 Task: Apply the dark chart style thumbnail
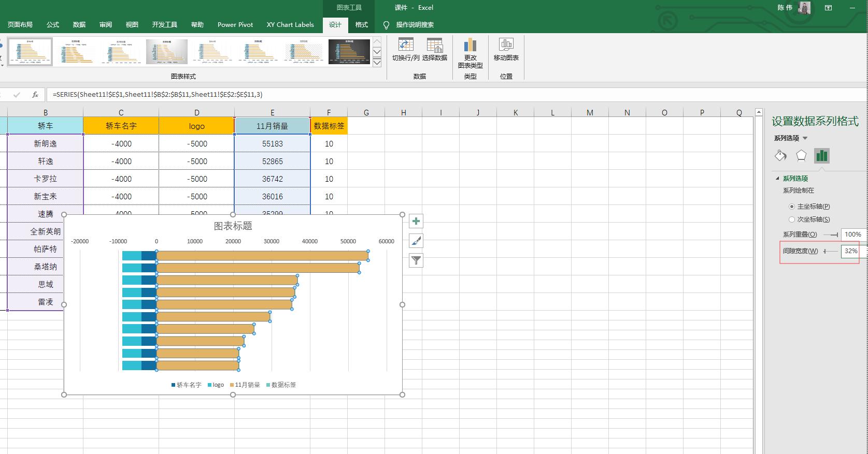[x=349, y=52]
